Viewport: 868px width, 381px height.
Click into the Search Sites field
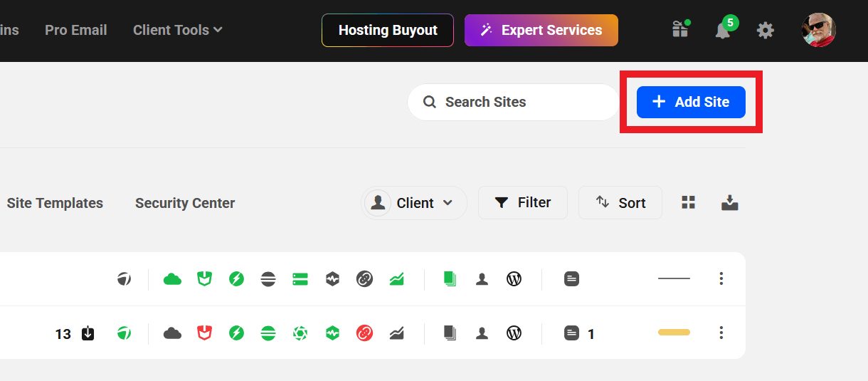click(512, 102)
